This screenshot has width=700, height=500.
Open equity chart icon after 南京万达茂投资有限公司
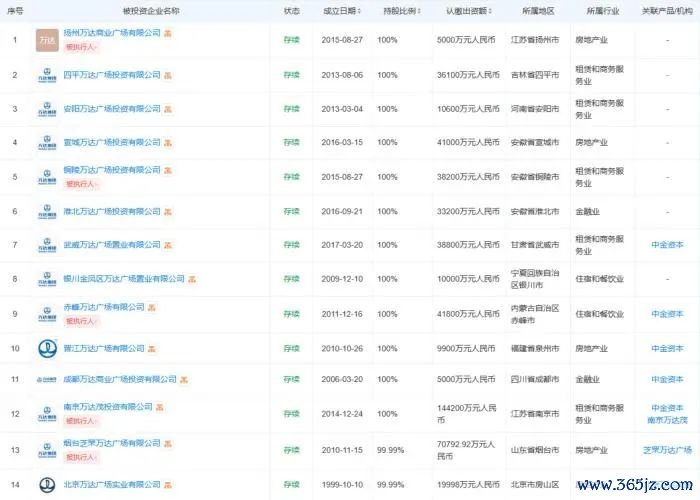(160, 407)
